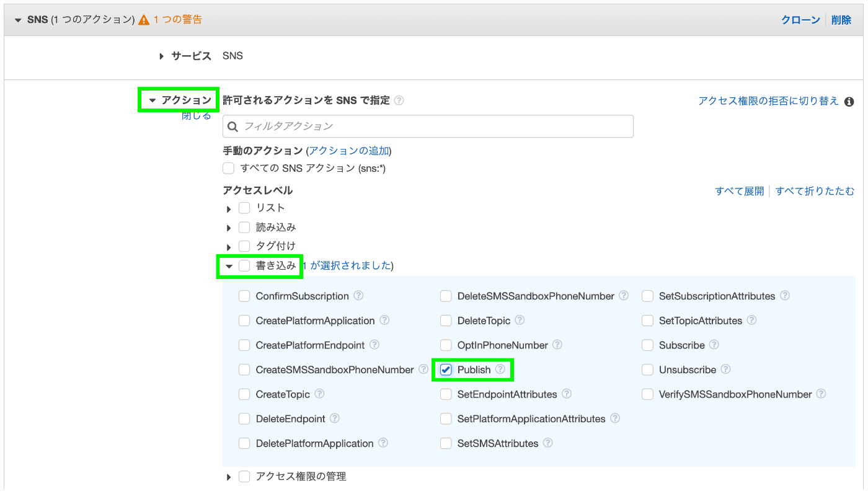Image resolution: width=868 pixels, height=496 pixels.
Task: Check the すべての SNS アクション (sns:*) checkbox
Action: [x=229, y=168]
